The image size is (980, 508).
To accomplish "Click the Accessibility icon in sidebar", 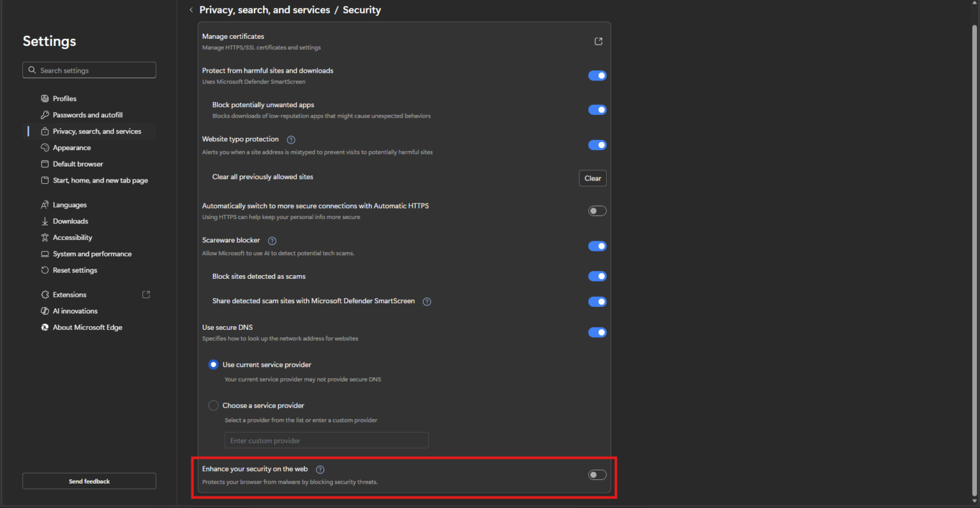I will click(45, 237).
